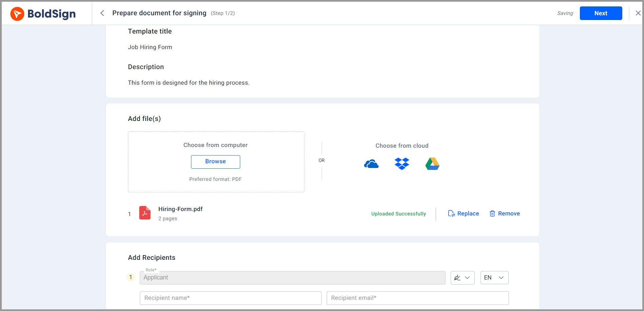Expand the chevron on the EN button
The width and height of the screenshot is (644, 311).
click(501, 277)
